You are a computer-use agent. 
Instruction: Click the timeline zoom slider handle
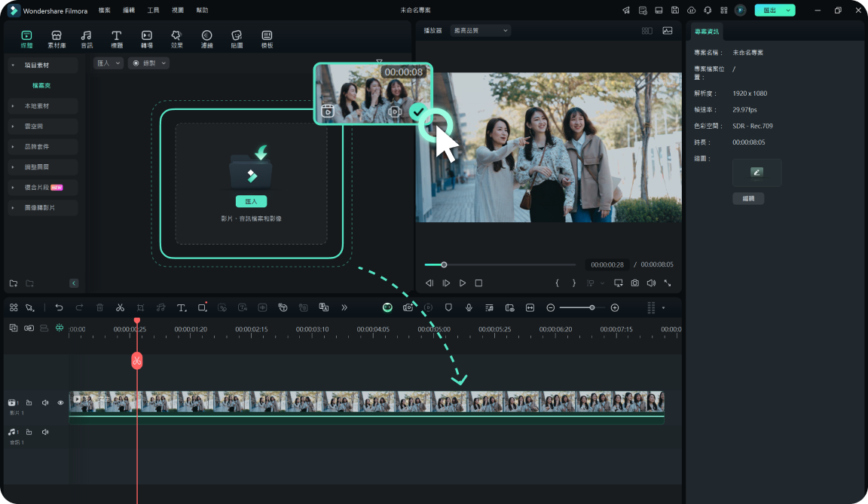pos(592,307)
